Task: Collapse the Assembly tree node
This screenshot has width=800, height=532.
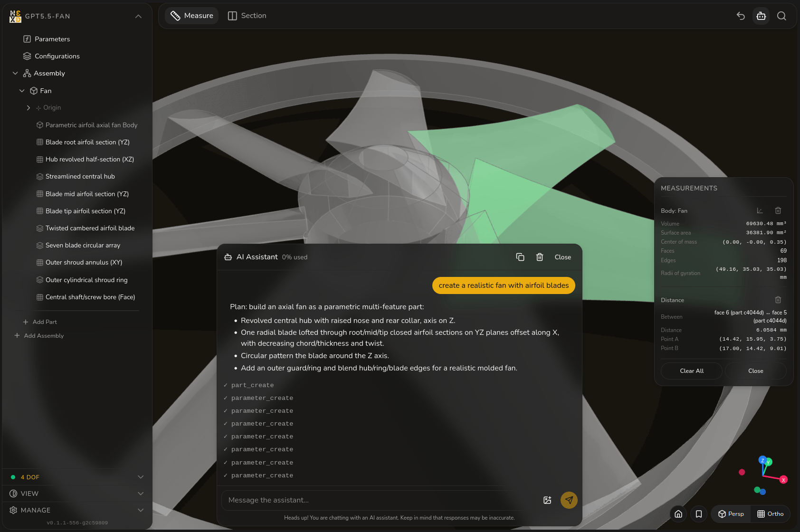Action: [x=15, y=73]
